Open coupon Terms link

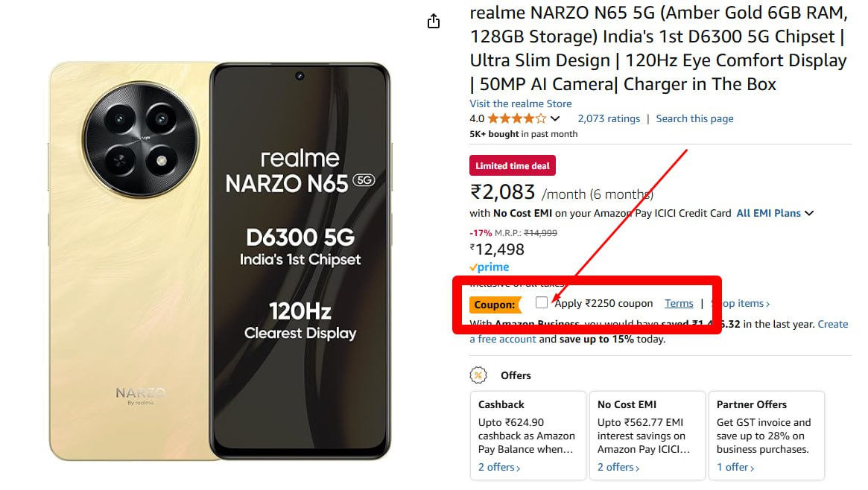point(679,303)
